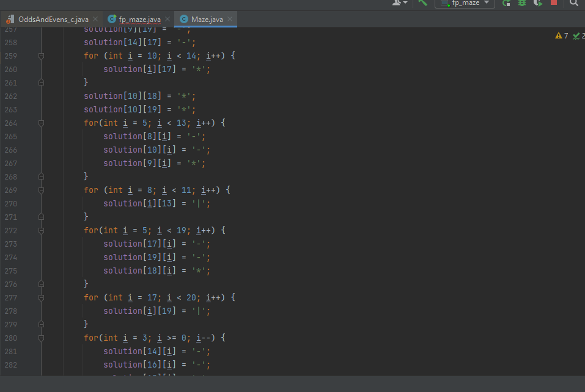Collapse the loop block at line 280

(x=41, y=338)
